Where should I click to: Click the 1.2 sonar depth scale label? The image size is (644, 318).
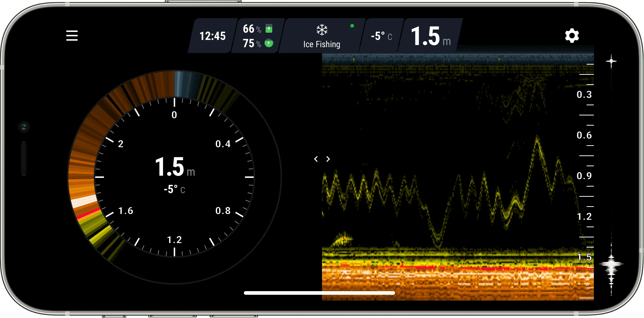click(584, 216)
